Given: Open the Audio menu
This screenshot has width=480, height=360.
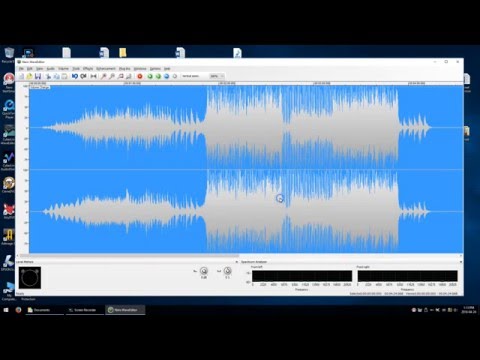Looking at the screenshot, I should pos(50,69).
